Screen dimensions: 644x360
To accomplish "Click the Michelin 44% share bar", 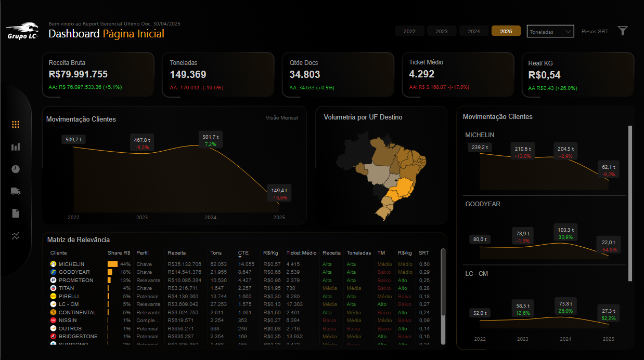I will pos(113,264).
